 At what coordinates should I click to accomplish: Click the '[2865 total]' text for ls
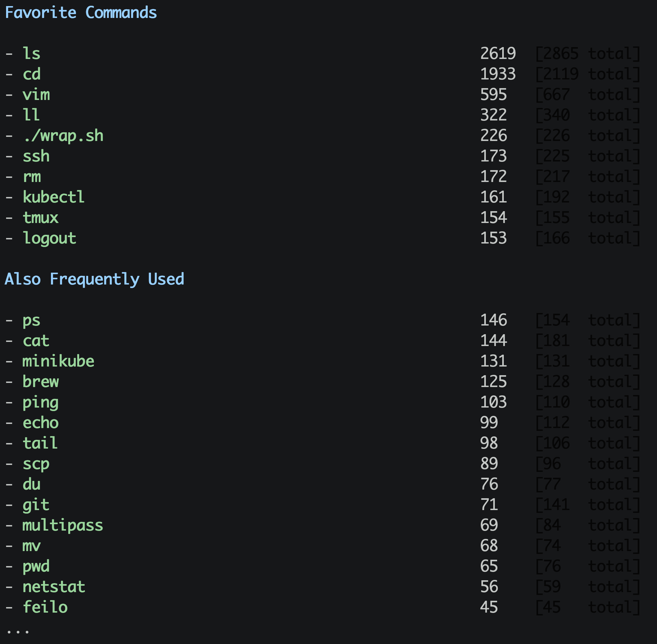pos(588,54)
